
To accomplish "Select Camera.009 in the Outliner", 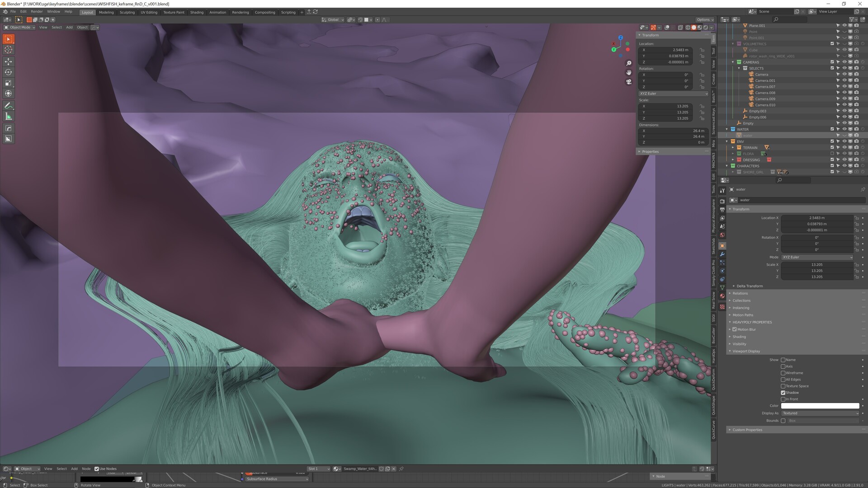I will click(765, 99).
